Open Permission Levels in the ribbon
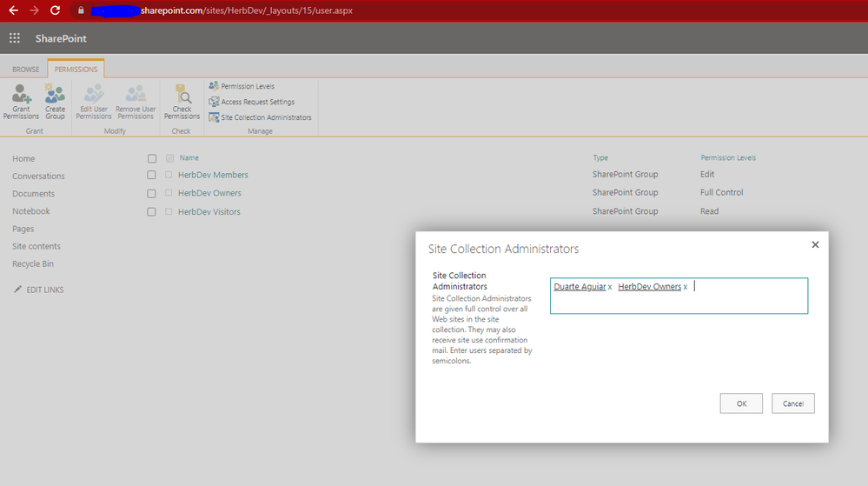 tap(242, 86)
